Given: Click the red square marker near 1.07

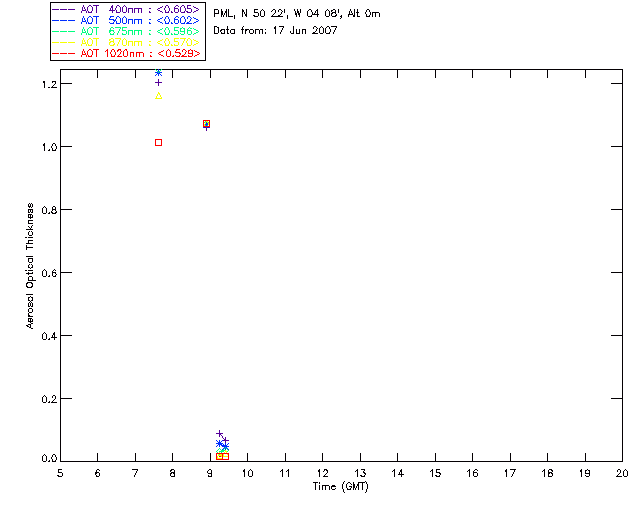Looking at the screenshot, I should (x=207, y=124).
